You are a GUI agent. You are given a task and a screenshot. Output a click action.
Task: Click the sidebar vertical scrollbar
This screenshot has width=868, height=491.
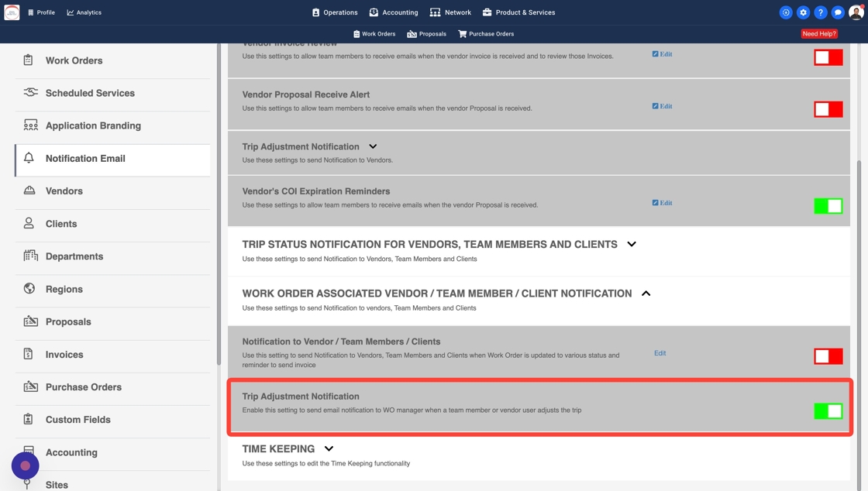click(219, 204)
